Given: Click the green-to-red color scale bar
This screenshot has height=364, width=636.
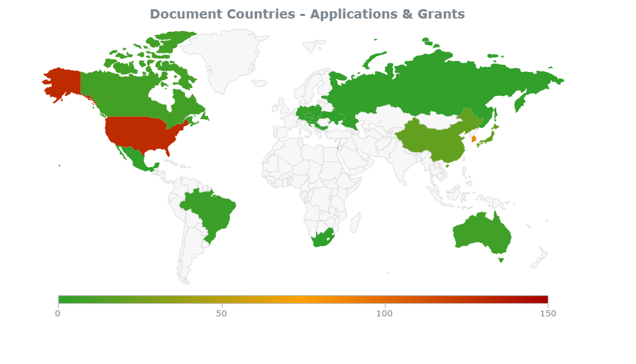Looking at the screenshot, I should pyautogui.click(x=303, y=300).
